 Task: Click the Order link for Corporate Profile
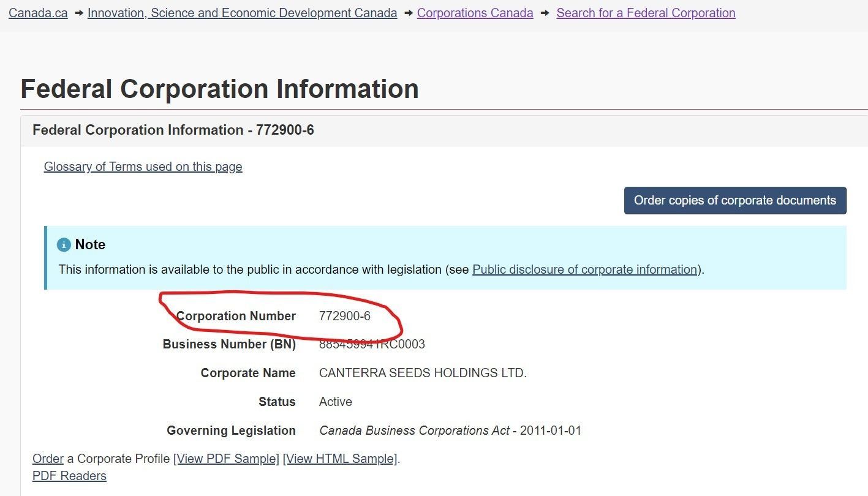(48, 459)
